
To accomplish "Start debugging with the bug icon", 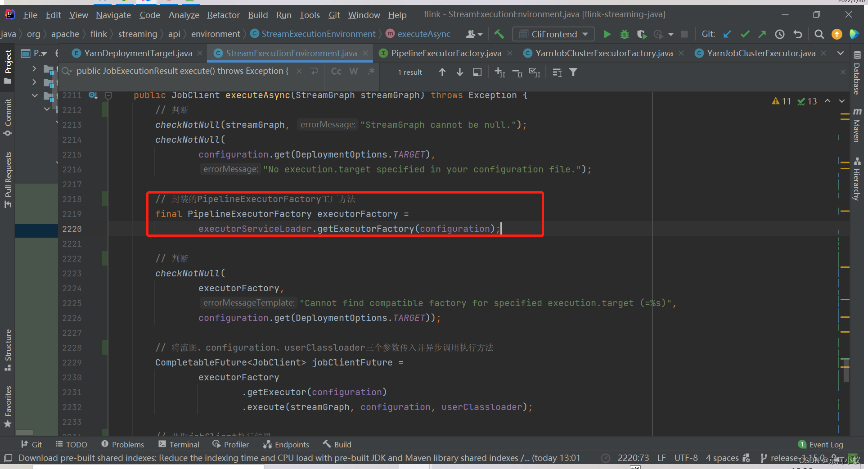I will coord(624,34).
